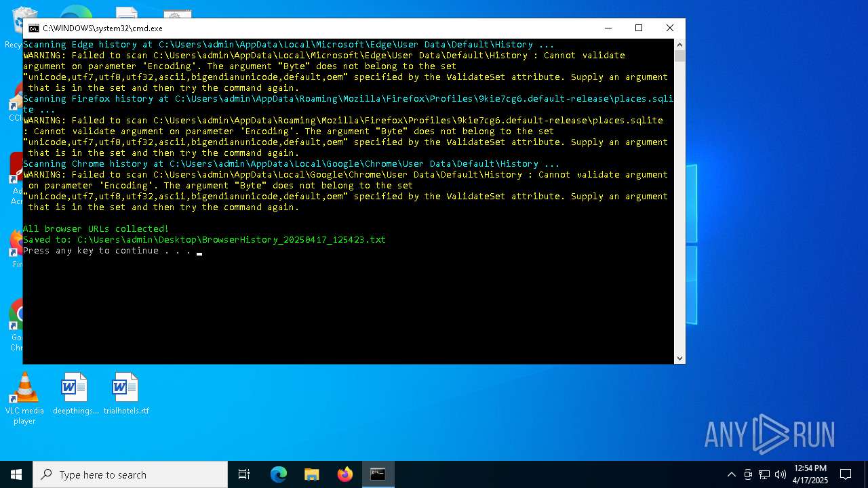Open the notification center icon
This screenshot has height=488, width=868.
(x=846, y=474)
